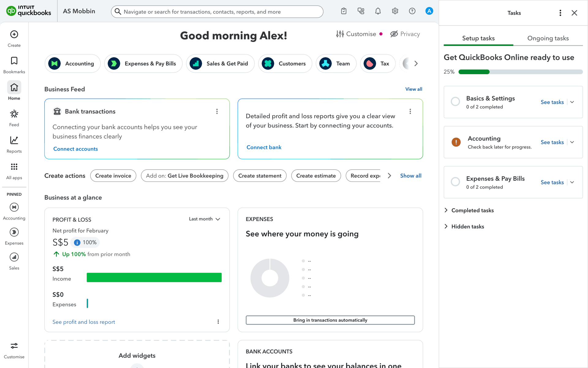Open Bookmarks in the left sidebar
This screenshot has width=588, height=368.
(14, 61)
